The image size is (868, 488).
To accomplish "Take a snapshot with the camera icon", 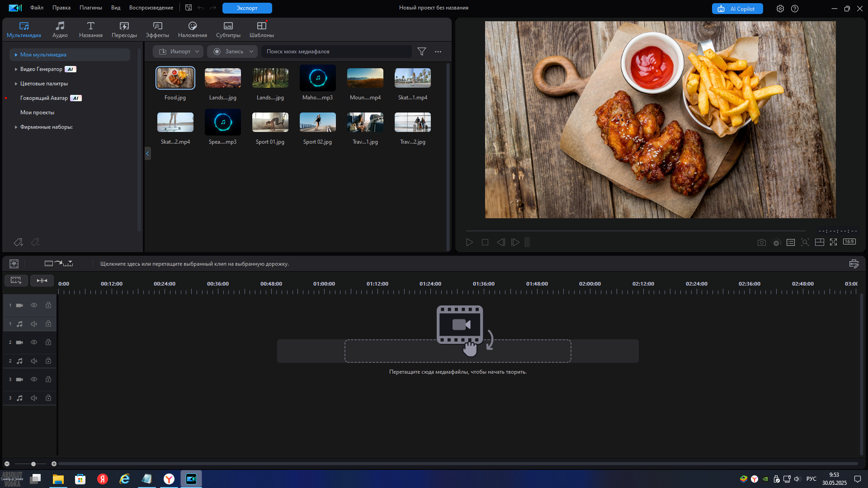I will (762, 243).
